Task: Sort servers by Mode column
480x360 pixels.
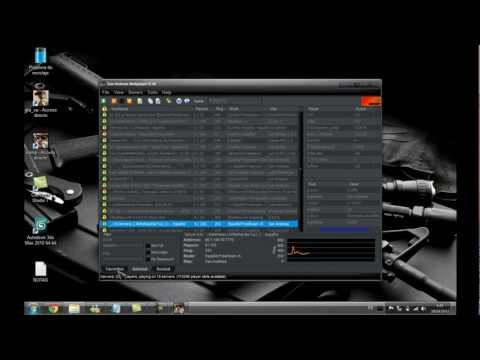Action: coord(248,109)
